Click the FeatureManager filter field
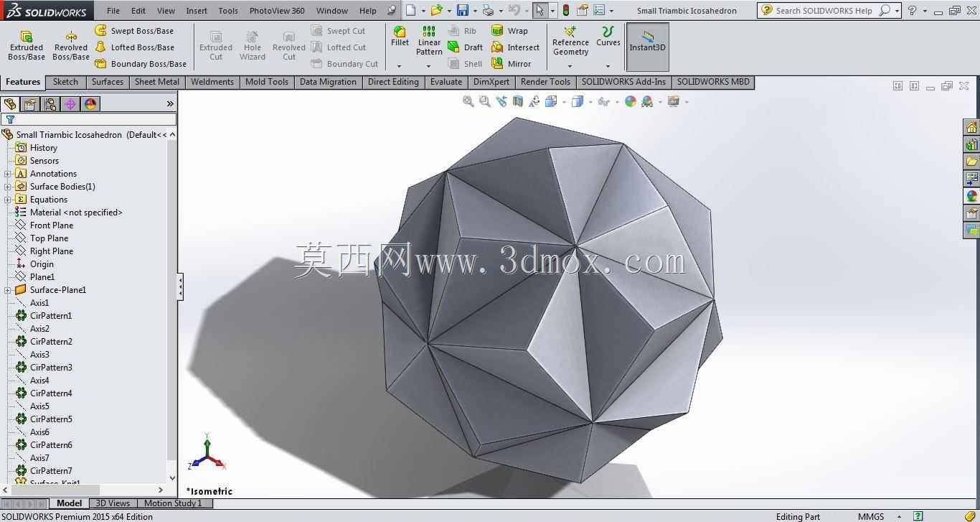 [89, 119]
